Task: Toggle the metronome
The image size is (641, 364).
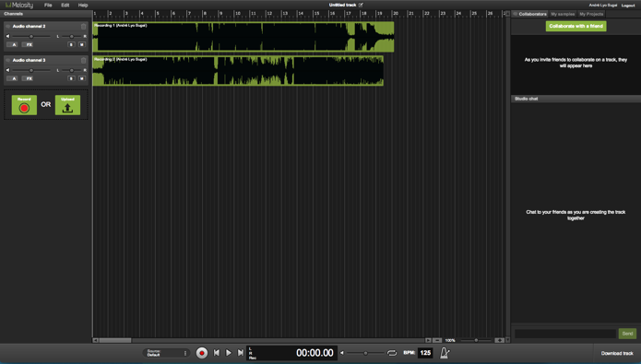Action: click(x=445, y=353)
